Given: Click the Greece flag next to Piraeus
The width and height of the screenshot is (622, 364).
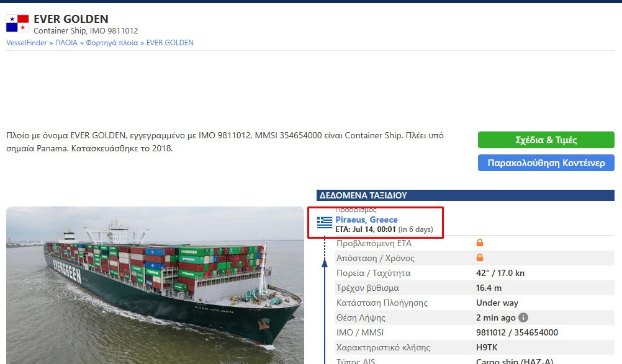Looking at the screenshot, I should (325, 223).
